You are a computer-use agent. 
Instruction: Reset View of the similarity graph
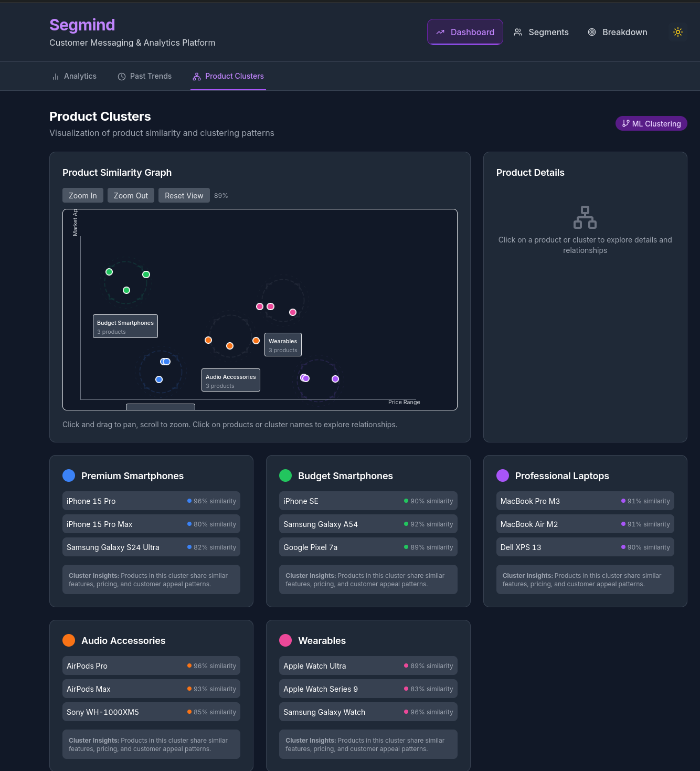[184, 195]
